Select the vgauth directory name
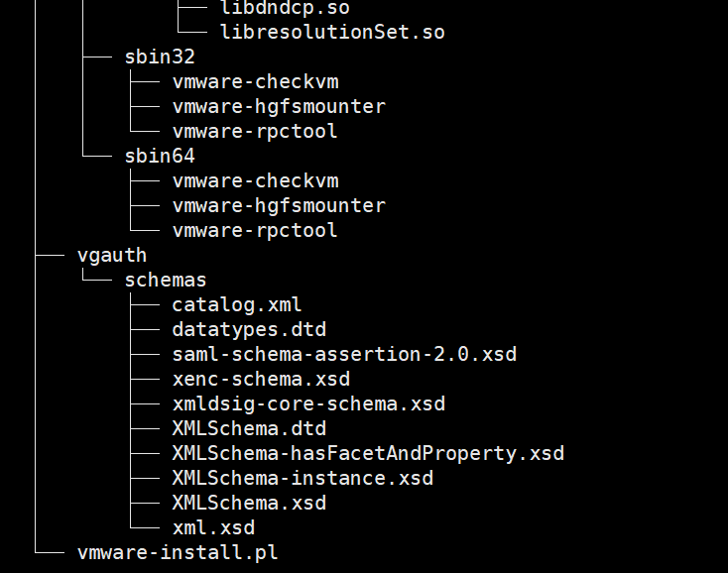728x573 pixels. (x=112, y=255)
